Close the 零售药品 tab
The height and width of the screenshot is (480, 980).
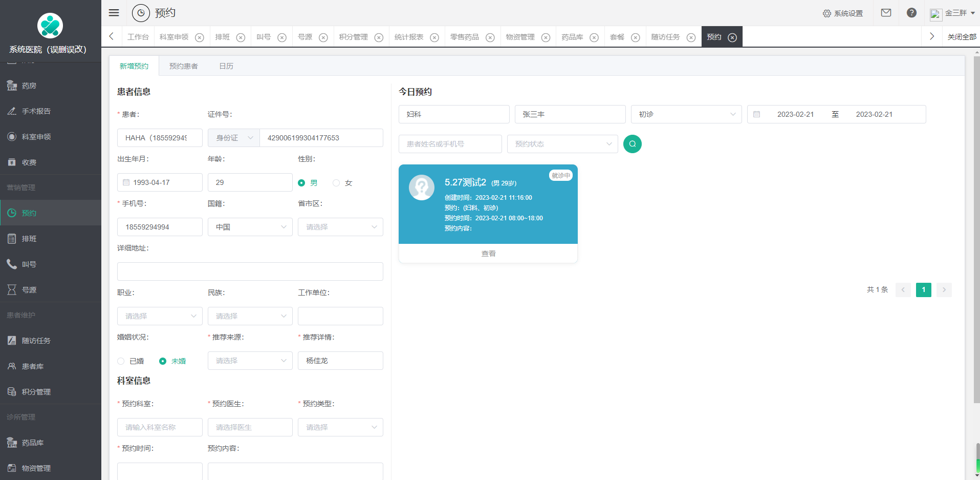pyautogui.click(x=490, y=37)
